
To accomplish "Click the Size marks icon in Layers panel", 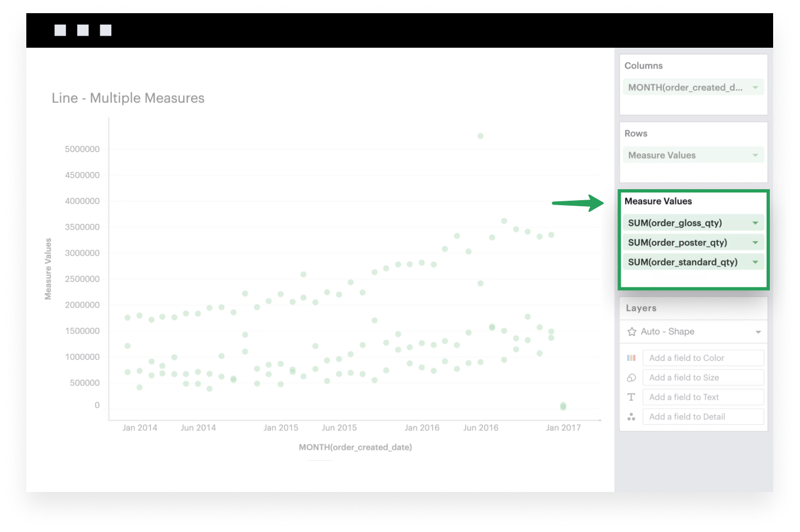I will (631, 377).
